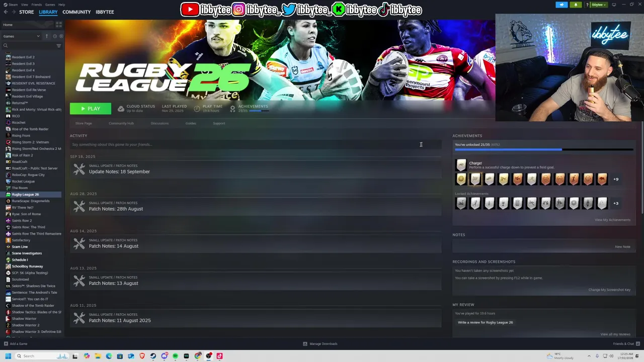Switch to Big Picture mode icon

[x=613, y=5]
